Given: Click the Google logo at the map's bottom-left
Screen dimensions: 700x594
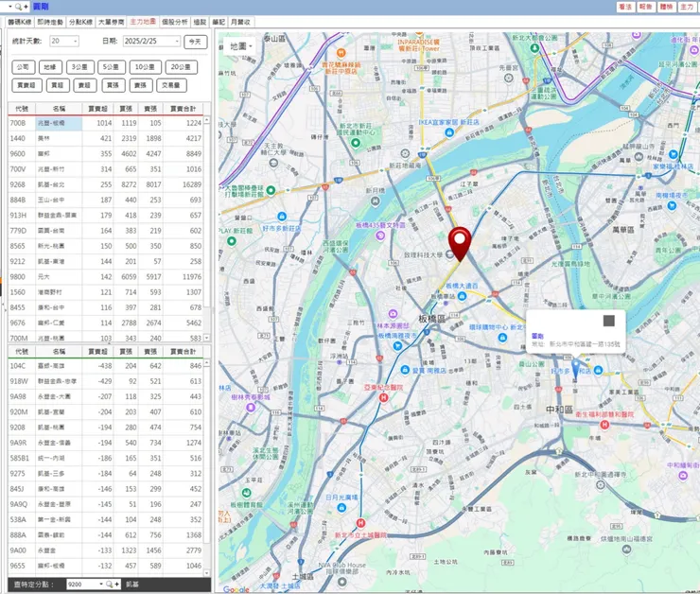Looking at the screenshot, I should pyautogui.click(x=236, y=588).
